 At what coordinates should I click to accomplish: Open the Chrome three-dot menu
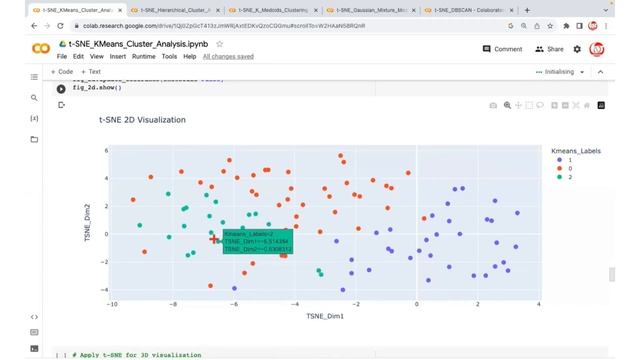point(606,26)
